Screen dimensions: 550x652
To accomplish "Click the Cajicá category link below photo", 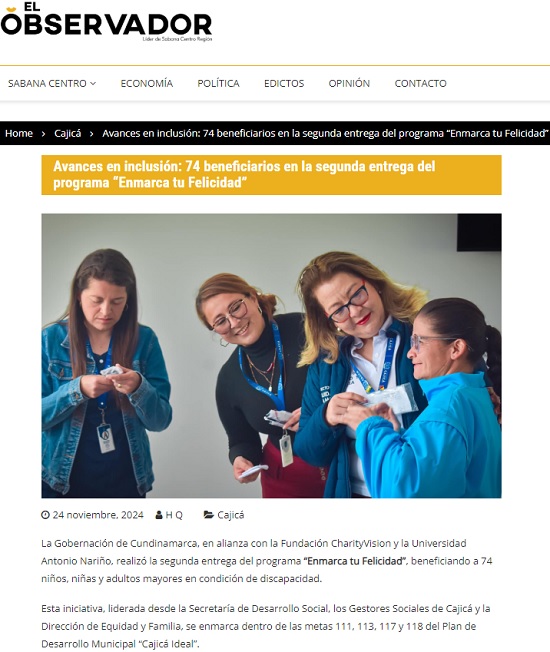I will (231, 515).
